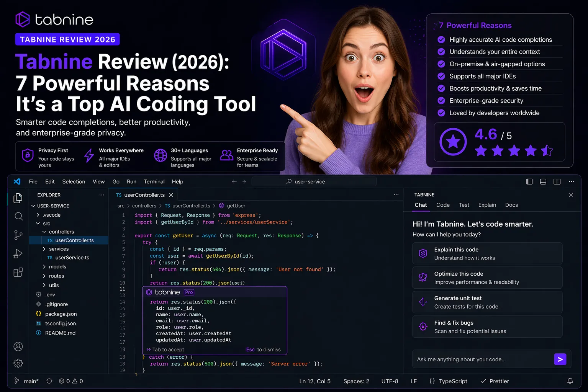Click the VS Code logo icon

pos(17,181)
